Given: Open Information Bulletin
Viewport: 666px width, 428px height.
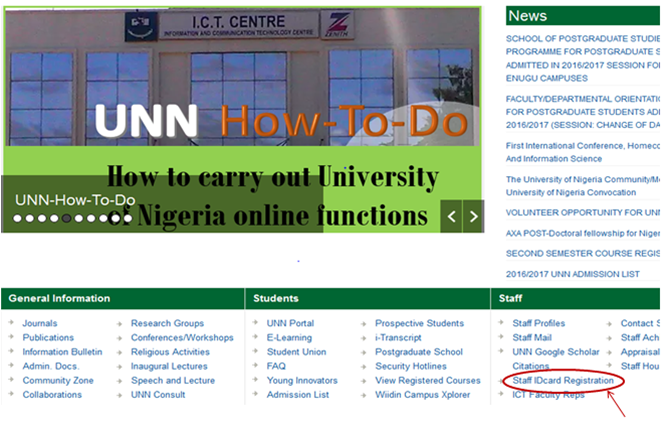Looking at the screenshot, I should (x=62, y=352).
